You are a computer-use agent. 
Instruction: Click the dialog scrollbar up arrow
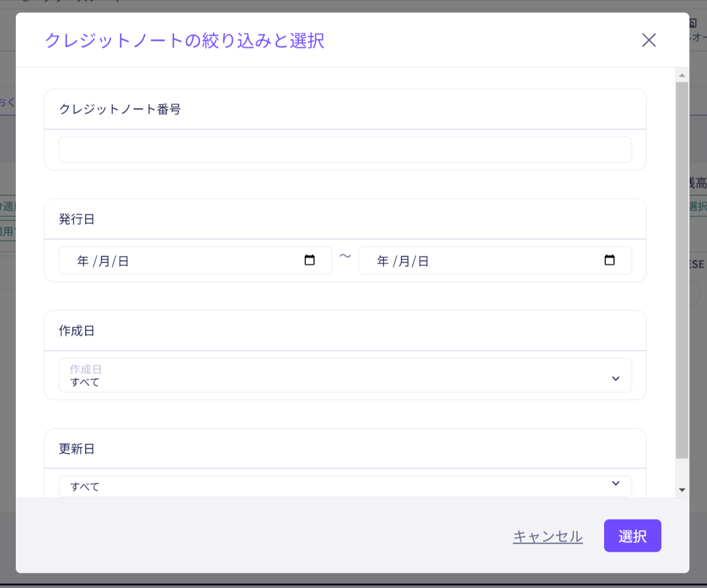coord(682,75)
